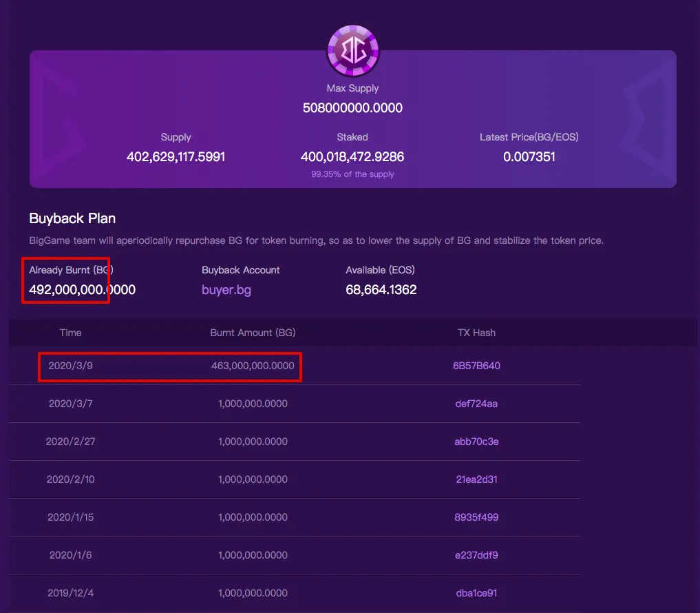Screen dimensions: 700x613
Task: Click the Available EOS value 68,664.1362
Action: tap(381, 290)
